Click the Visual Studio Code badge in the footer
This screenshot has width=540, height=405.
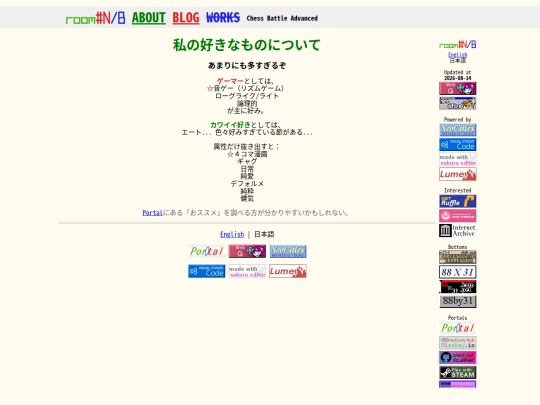coord(207,271)
